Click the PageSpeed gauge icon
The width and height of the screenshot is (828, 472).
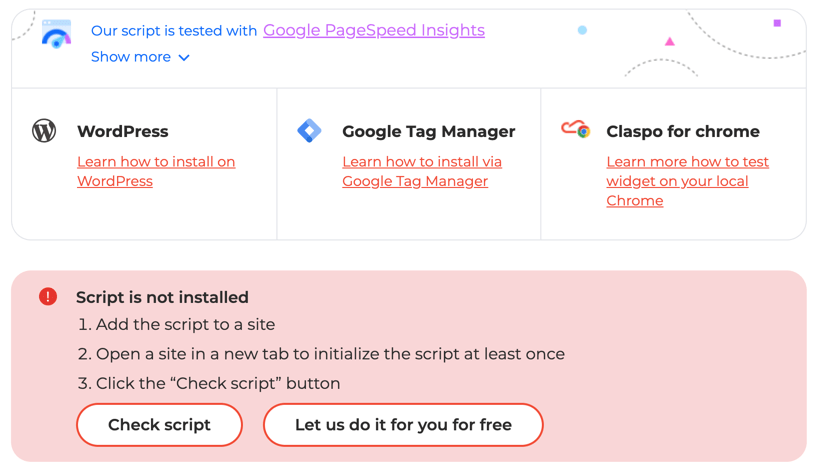pos(57,34)
